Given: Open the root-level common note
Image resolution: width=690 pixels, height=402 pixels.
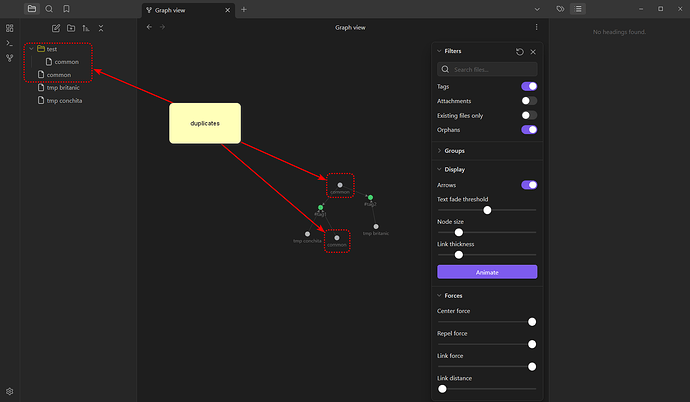Looking at the screenshot, I should (59, 75).
